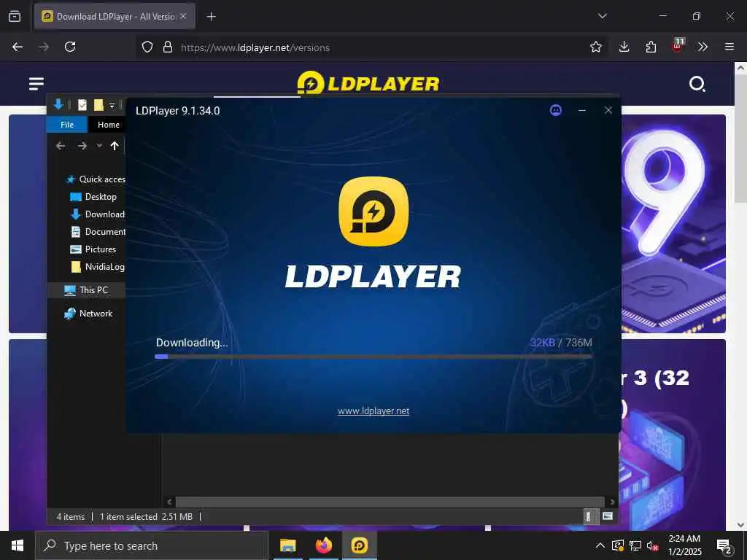747x560 pixels.
Task: Open site security padlock info
Action: point(168,47)
